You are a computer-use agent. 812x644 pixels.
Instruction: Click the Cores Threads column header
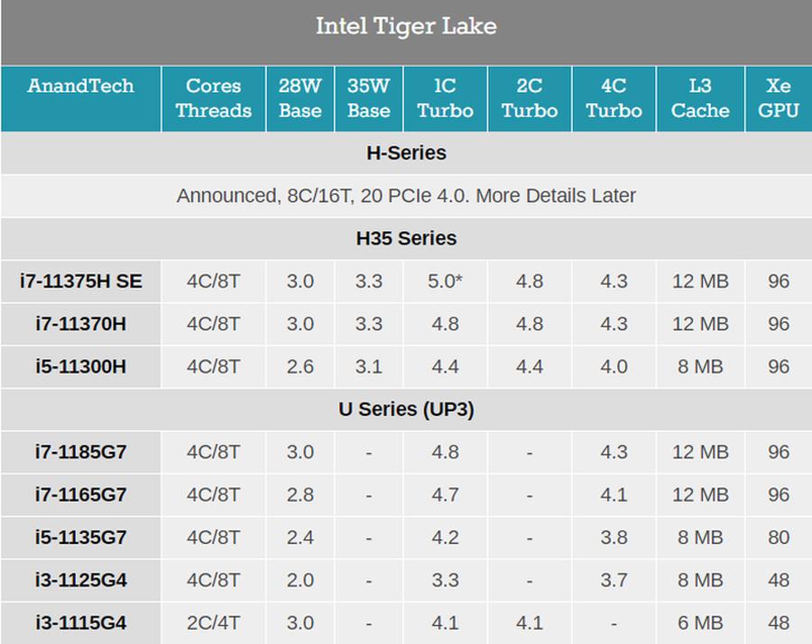tap(213, 98)
